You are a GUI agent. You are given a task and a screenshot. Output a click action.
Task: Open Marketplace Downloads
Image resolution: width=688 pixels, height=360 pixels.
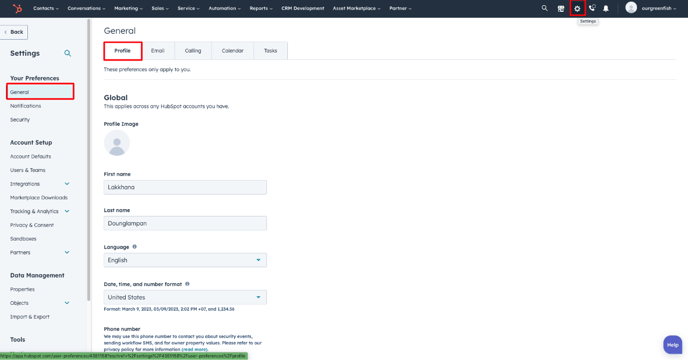pyautogui.click(x=39, y=198)
